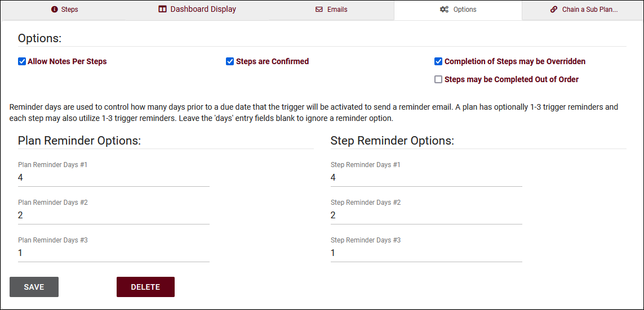Image resolution: width=644 pixels, height=310 pixels.
Task: Go to the Emails tab
Action: click(x=337, y=10)
